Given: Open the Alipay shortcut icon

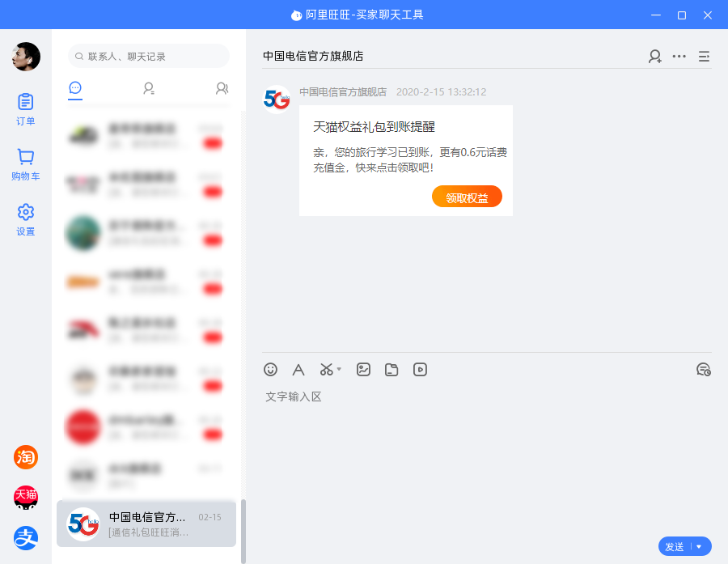Looking at the screenshot, I should tap(25, 536).
